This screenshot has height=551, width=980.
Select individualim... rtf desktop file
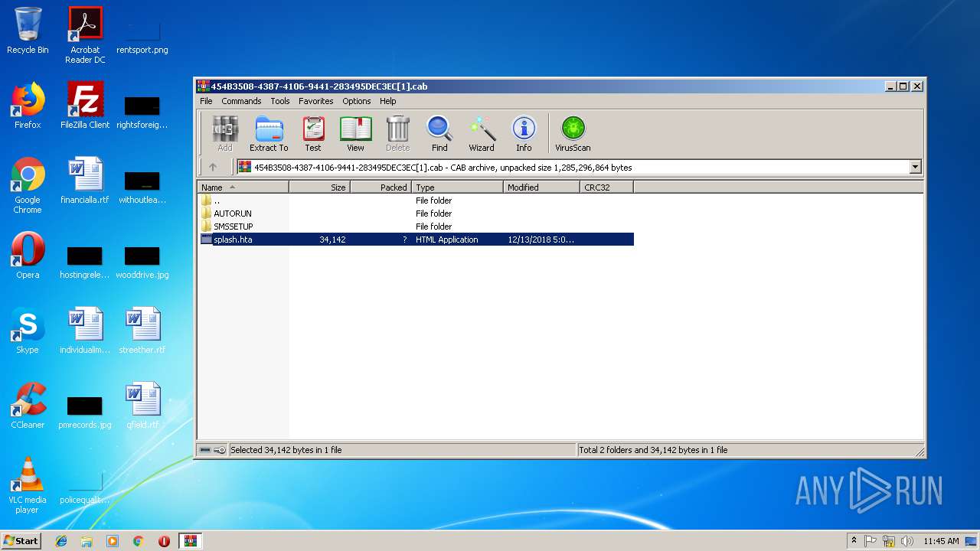(85, 331)
